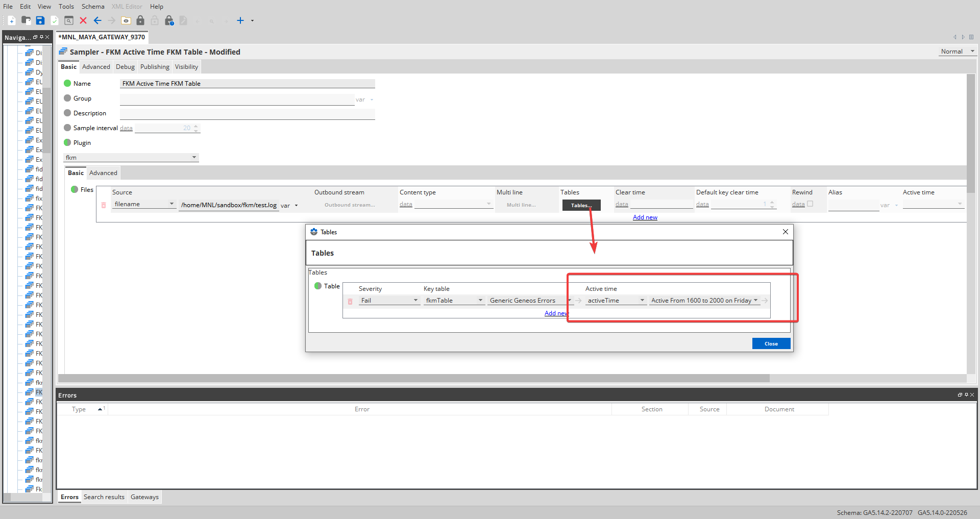Enable the Rewind checkbox
Viewport: 980px width, 519px height.
click(810, 204)
